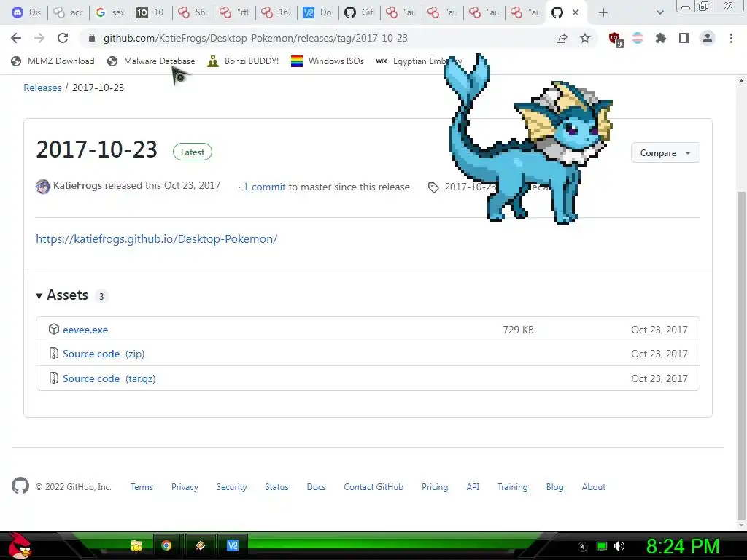Open the striped flag extension icon
The height and width of the screenshot is (560, 747).
click(638, 38)
